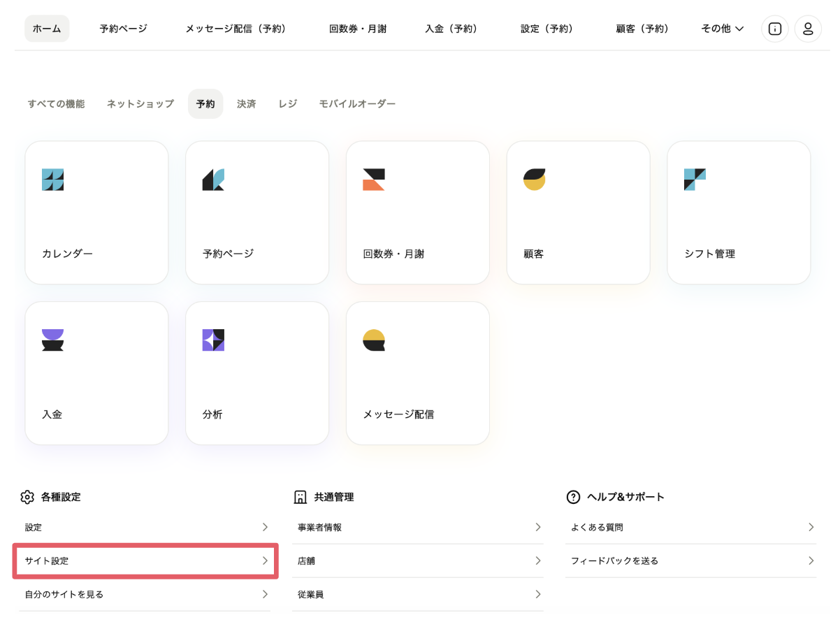Click the フィードバックを送る link
840x622 pixels.
[x=690, y=560]
